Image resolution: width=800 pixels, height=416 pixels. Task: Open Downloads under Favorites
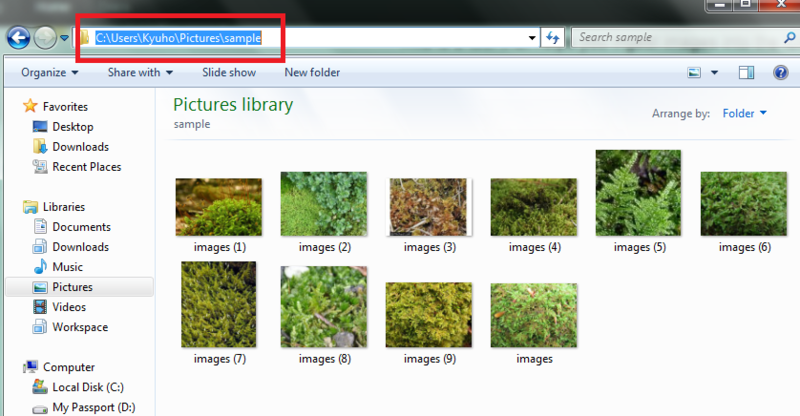pyautogui.click(x=81, y=147)
